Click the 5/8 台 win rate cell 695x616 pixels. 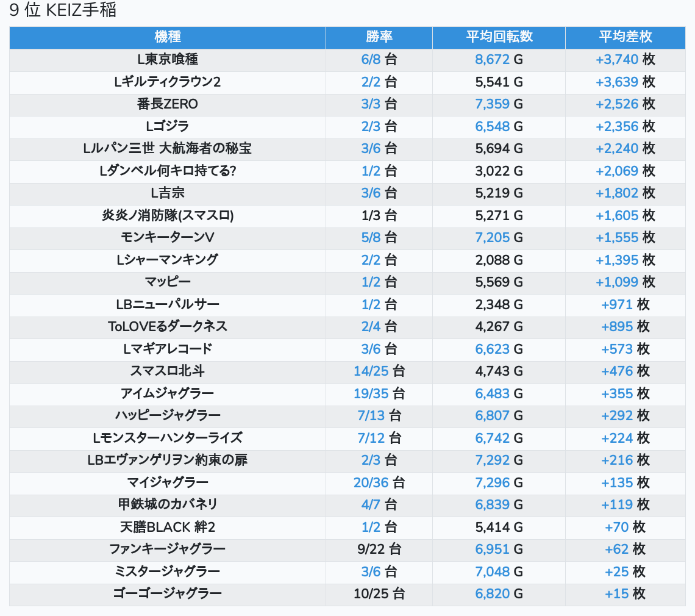point(379,238)
